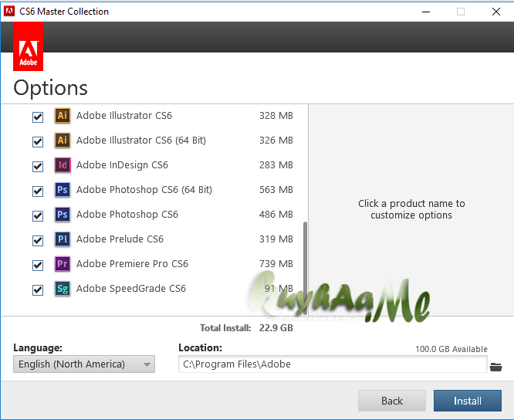Uncheck Adobe Illustrator CS6 checkbox

coord(38,117)
